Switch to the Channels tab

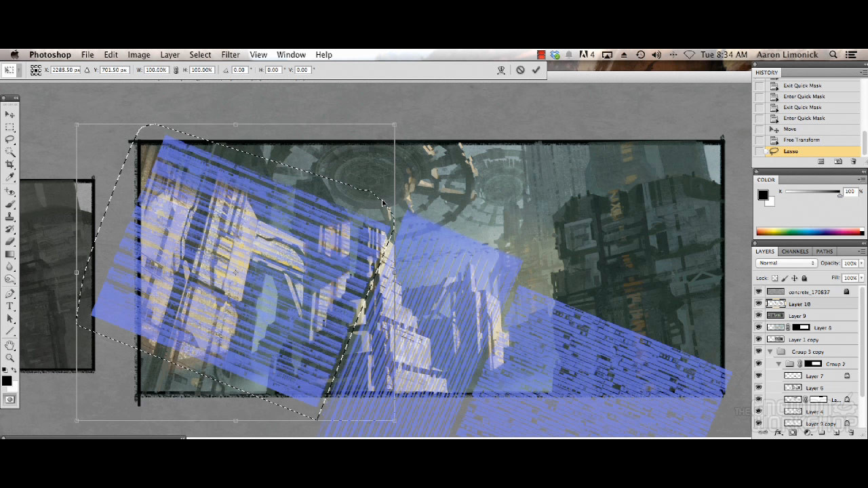pos(795,251)
